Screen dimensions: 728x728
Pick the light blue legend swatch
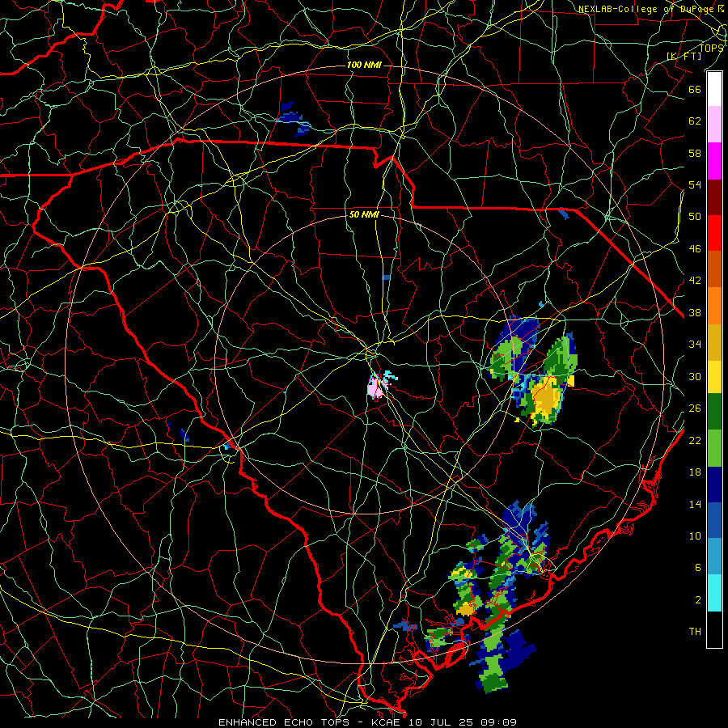(714, 556)
